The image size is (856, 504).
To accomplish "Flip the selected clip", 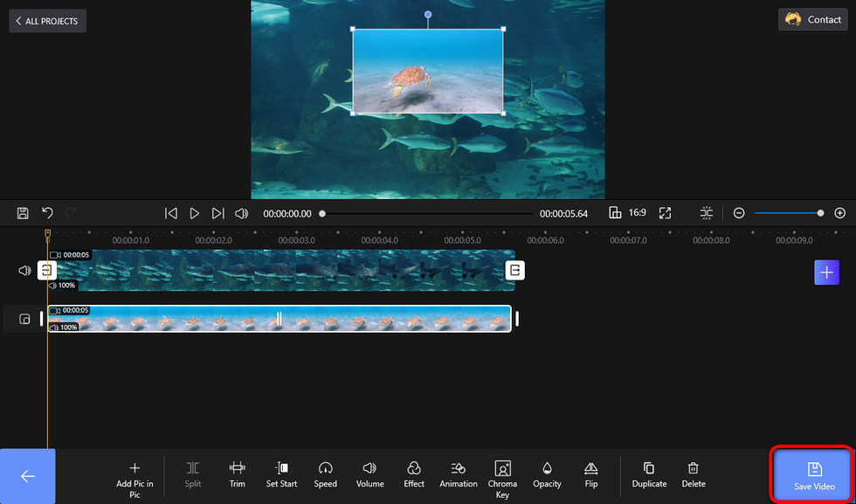I will pyautogui.click(x=591, y=474).
